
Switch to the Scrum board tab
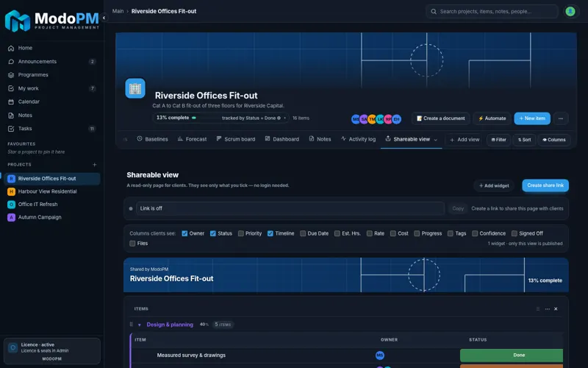[235, 139]
